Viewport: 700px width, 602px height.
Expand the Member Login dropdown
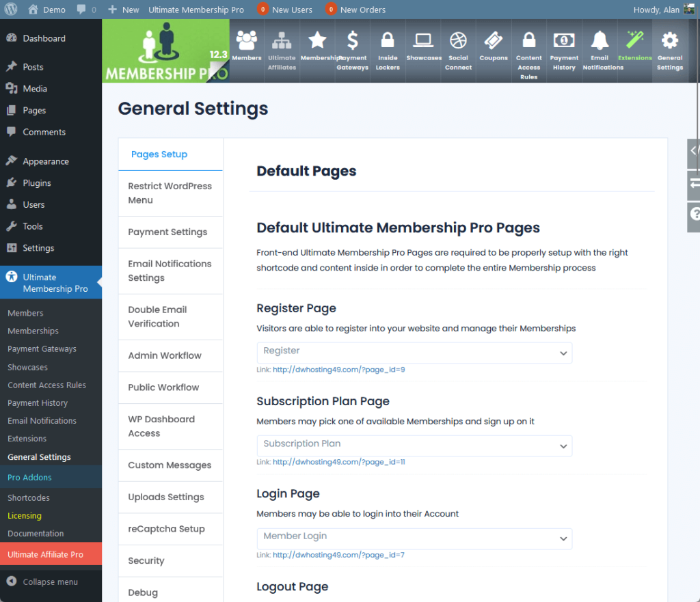coord(414,538)
